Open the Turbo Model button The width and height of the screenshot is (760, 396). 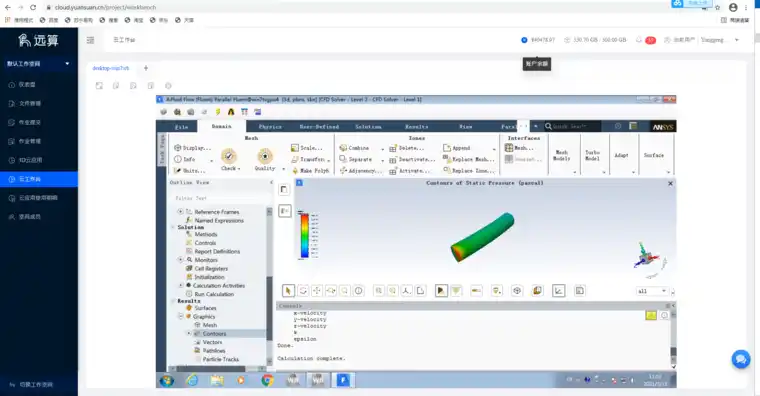[x=592, y=155]
